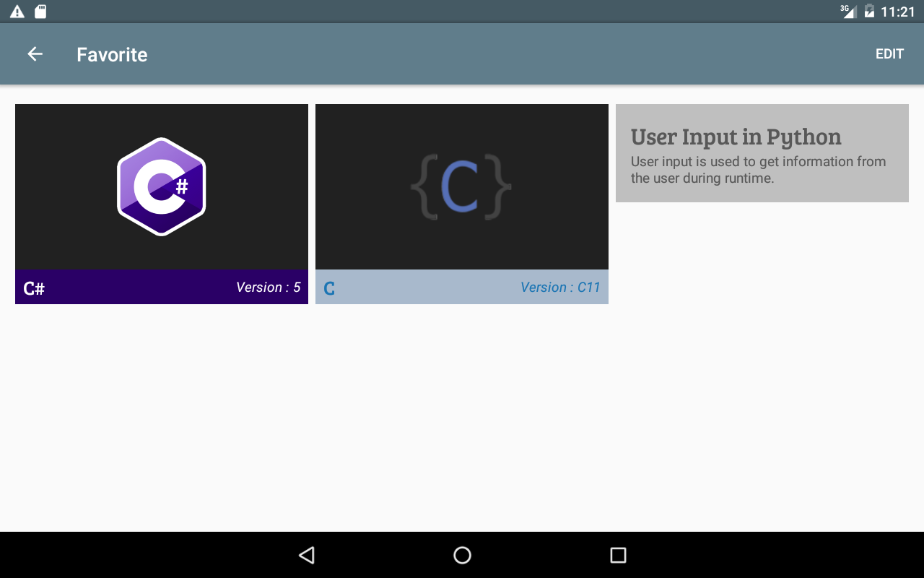
Task: Open the {C} language logo thumbnail
Action: tap(462, 186)
